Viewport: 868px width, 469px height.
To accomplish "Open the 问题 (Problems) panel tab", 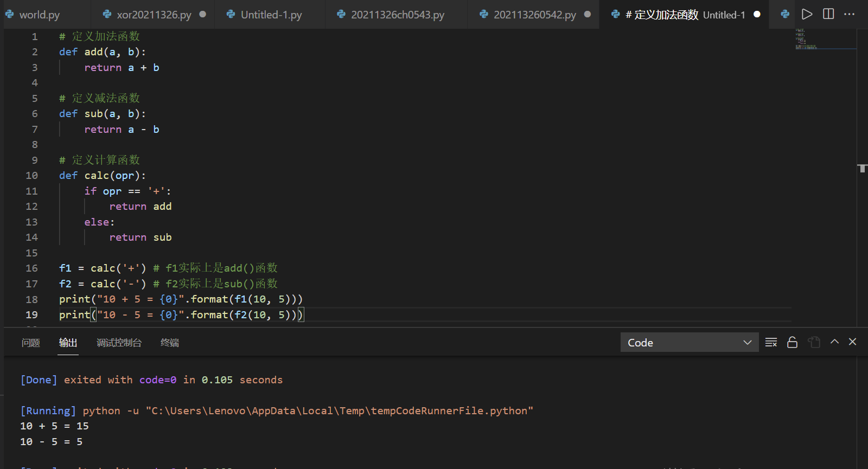I will point(31,343).
